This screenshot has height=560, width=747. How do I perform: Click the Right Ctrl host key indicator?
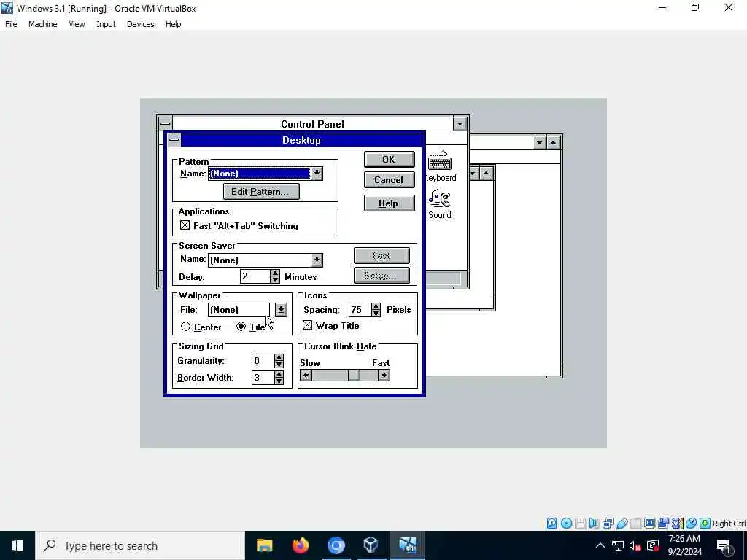point(729,524)
